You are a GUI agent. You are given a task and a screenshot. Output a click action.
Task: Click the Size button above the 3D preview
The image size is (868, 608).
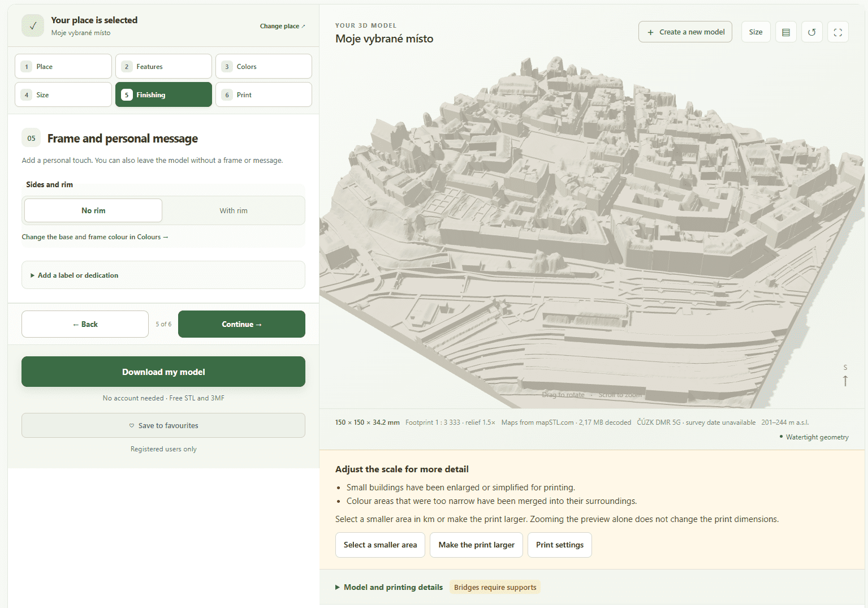click(755, 32)
